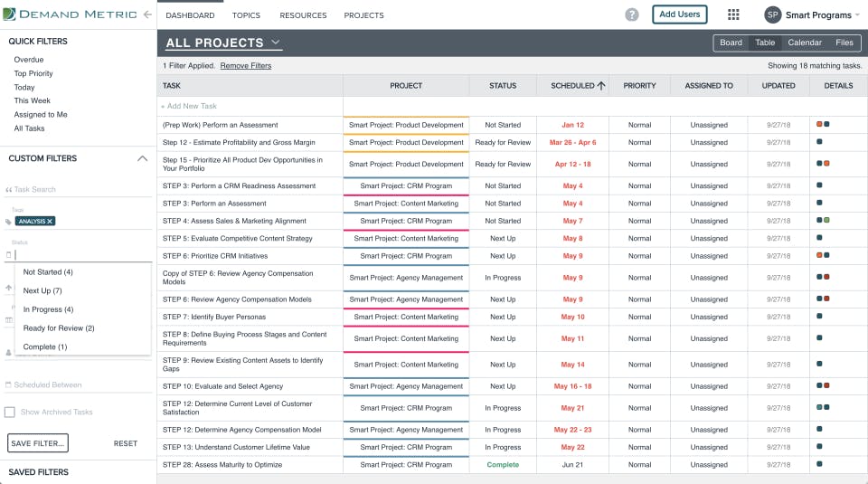Click the Scheduled sort arrow icon
868x484 pixels.
(601, 86)
